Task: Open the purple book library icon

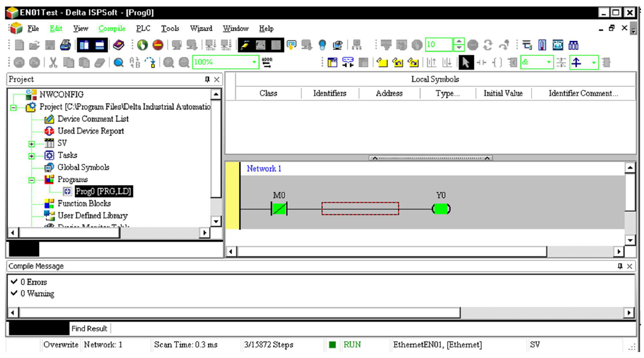Action: click(x=119, y=45)
